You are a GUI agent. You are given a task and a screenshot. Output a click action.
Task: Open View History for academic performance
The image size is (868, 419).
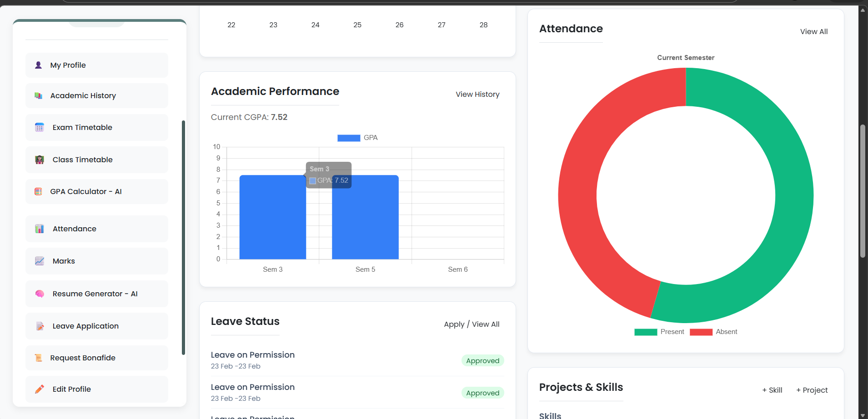(477, 94)
